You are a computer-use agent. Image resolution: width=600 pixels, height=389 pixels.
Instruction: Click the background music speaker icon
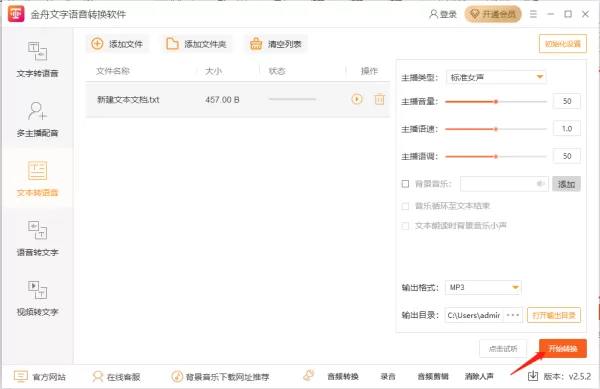tap(540, 184)
